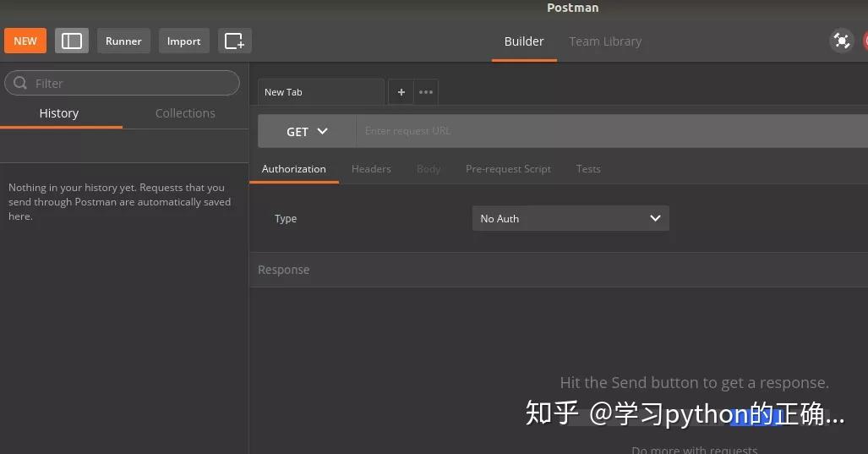Select the New Tab request tab

[x=321, y=92]
